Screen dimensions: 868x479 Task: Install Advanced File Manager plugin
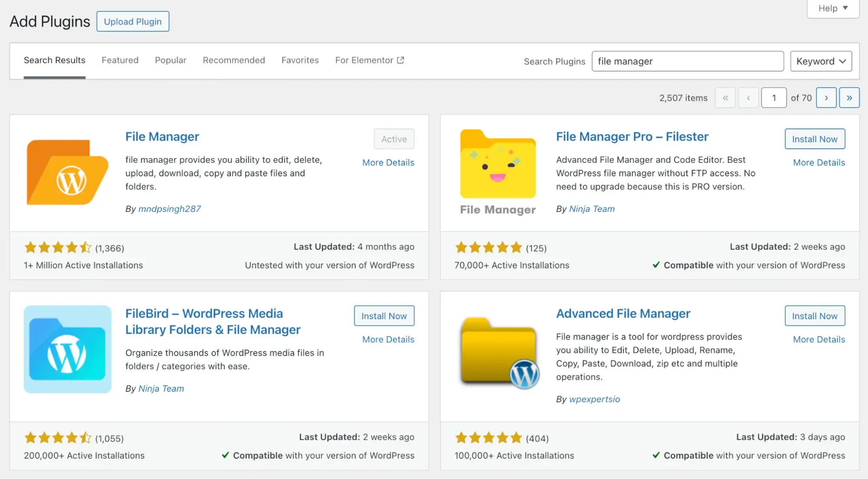click(815, 316)
